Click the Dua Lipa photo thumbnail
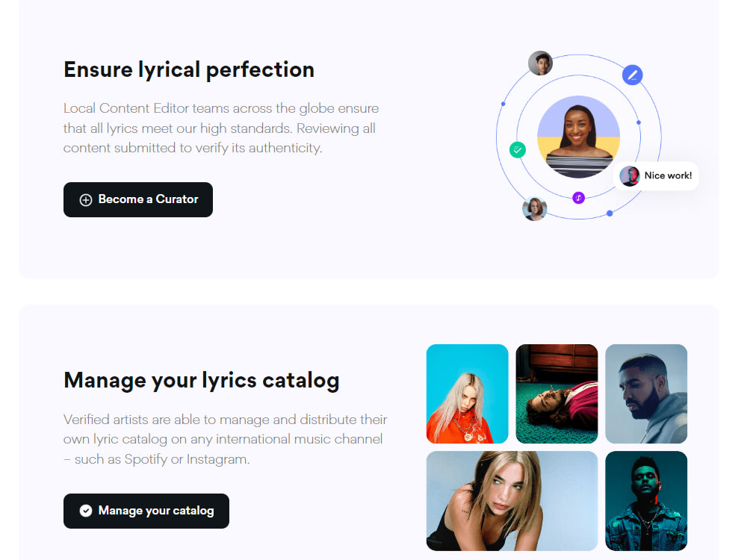The image size is (747, 560). 512,500
